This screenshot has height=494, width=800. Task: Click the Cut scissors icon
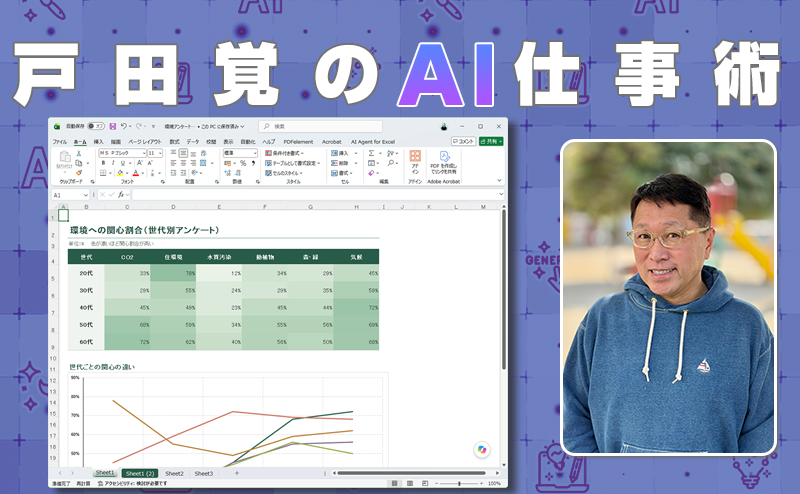[79, 153]
